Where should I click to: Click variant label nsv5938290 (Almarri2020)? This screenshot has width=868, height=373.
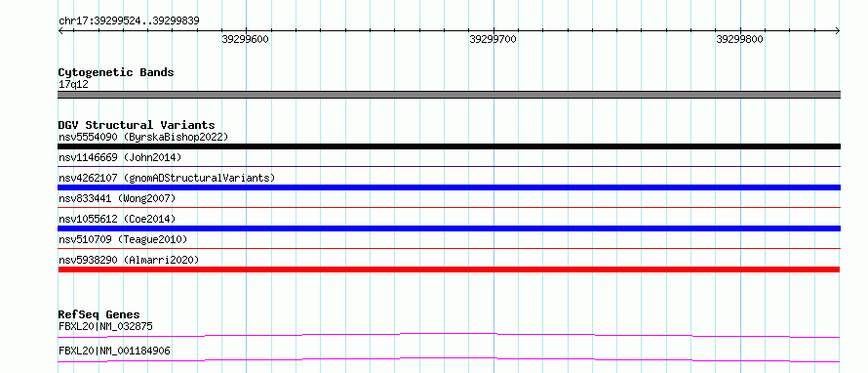129,260
